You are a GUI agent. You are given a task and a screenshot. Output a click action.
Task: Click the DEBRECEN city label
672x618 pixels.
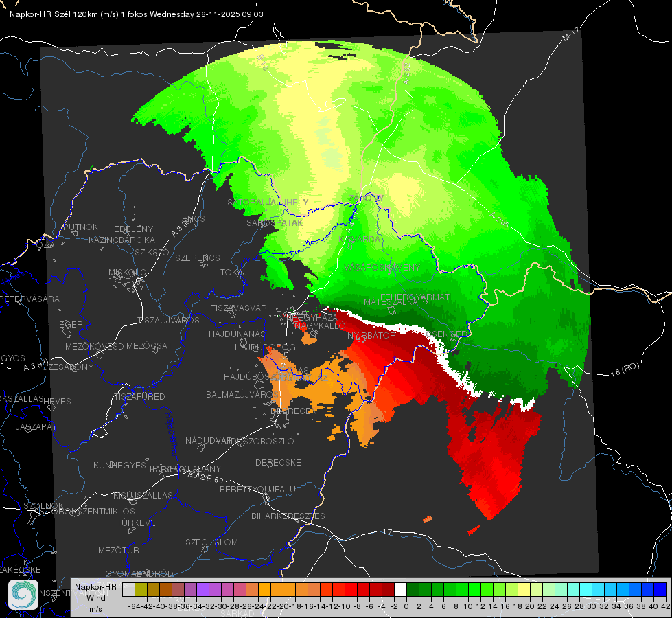pos(294,411)
